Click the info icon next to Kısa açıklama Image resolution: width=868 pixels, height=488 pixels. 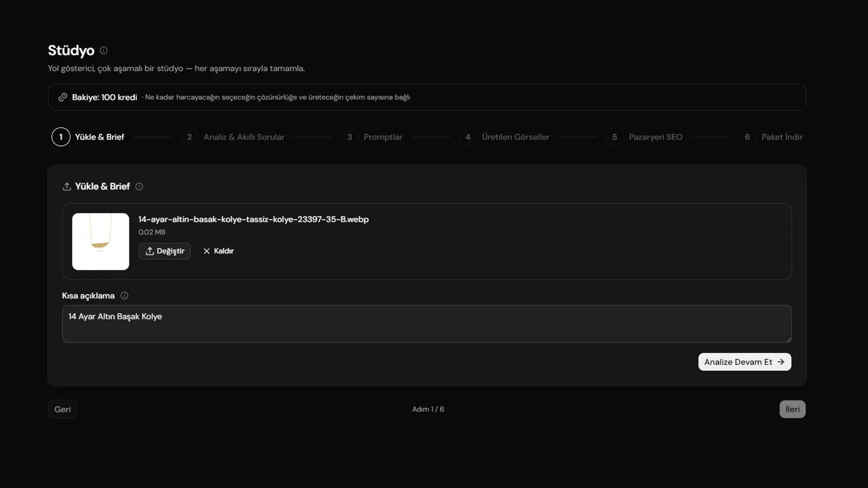pos(124,296)
